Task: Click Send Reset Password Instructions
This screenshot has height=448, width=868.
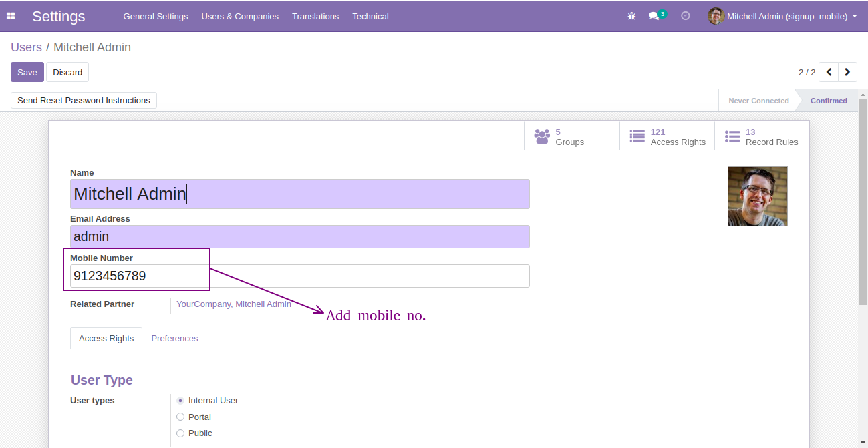Action: (84, 100)
